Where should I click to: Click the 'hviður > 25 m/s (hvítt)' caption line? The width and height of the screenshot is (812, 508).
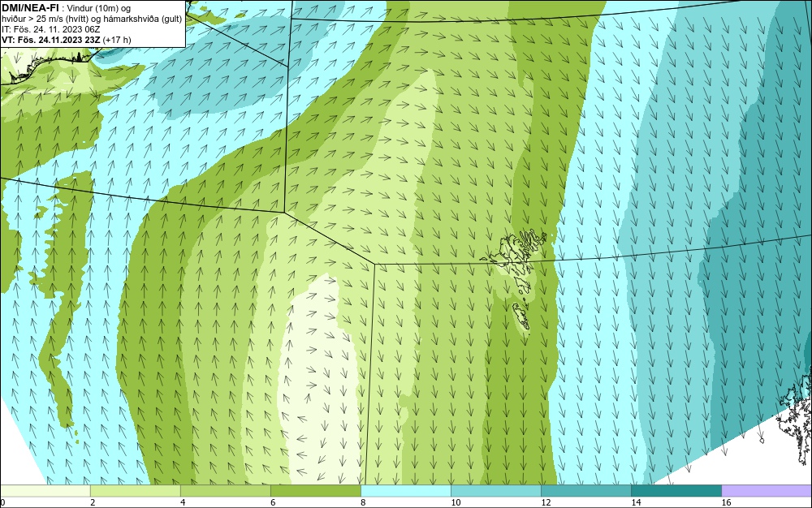point(92,19)
